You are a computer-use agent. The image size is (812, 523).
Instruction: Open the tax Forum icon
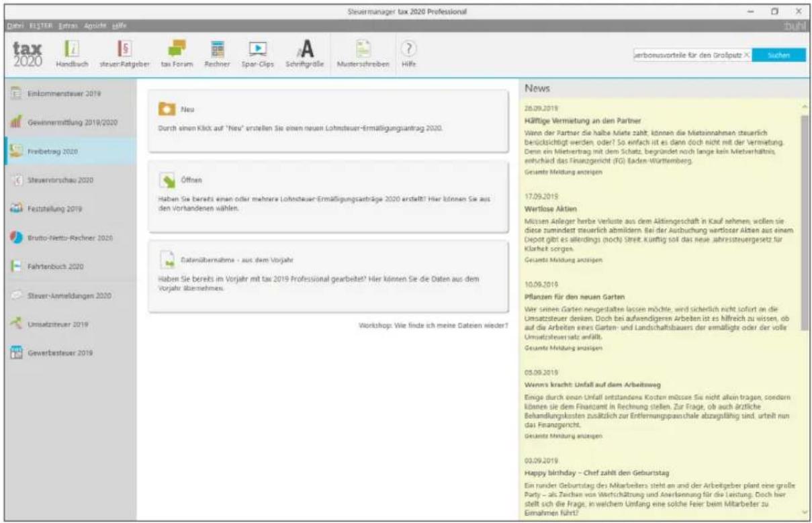click(x=177, y=53)
